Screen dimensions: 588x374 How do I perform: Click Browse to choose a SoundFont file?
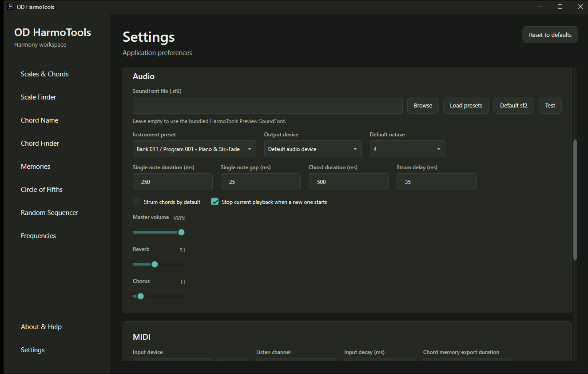423,105
